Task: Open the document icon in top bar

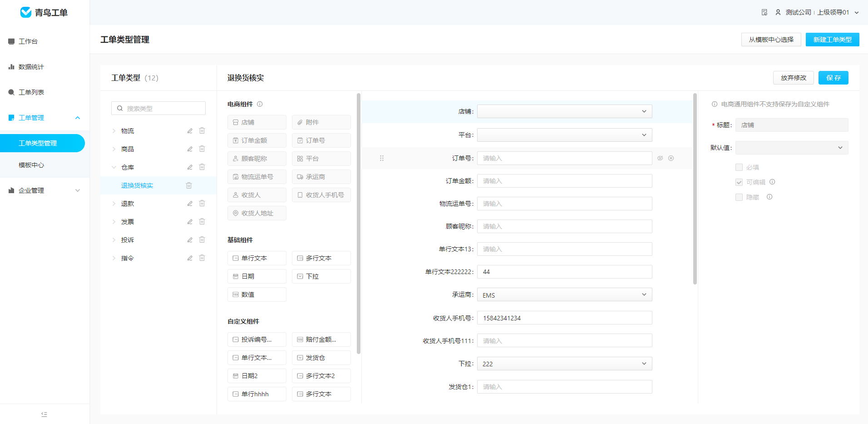Action: point(764,12)
